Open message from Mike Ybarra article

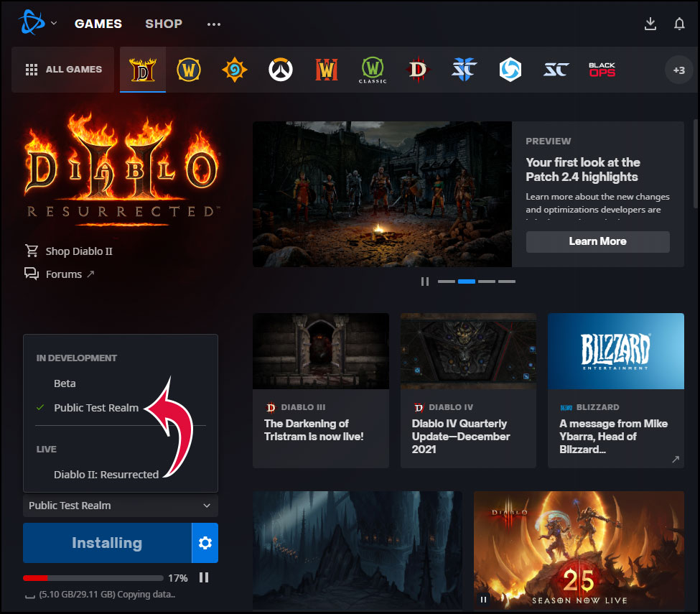615,390
